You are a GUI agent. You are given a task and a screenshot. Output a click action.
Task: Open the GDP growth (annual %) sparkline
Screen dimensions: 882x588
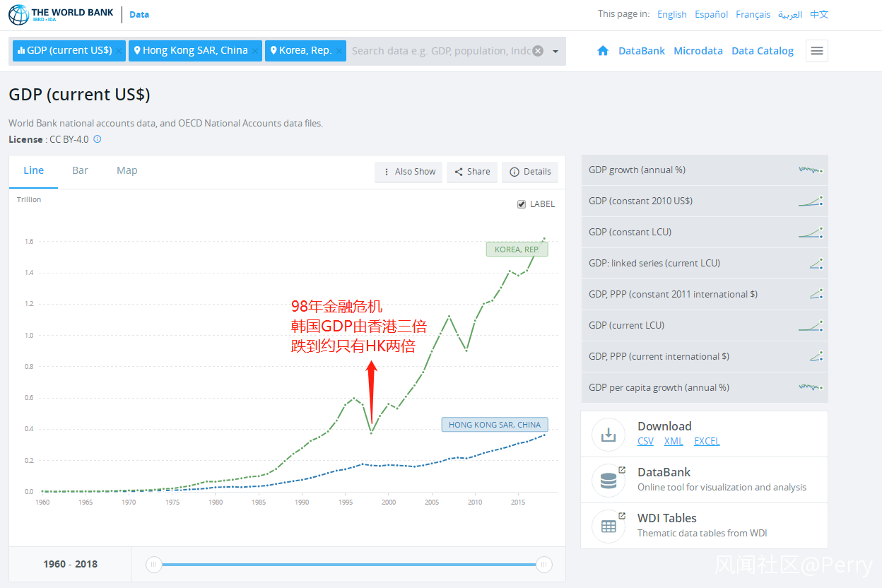pos(811,170)
